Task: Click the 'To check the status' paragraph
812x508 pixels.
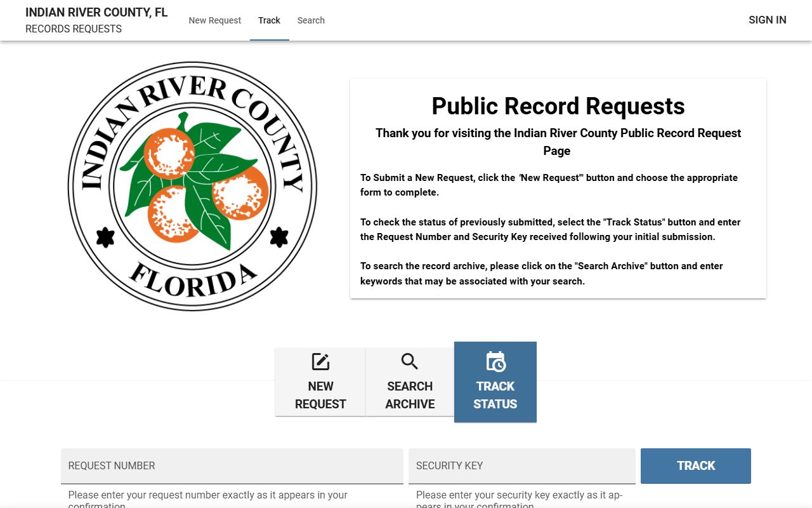Action: tap(551, 229)
